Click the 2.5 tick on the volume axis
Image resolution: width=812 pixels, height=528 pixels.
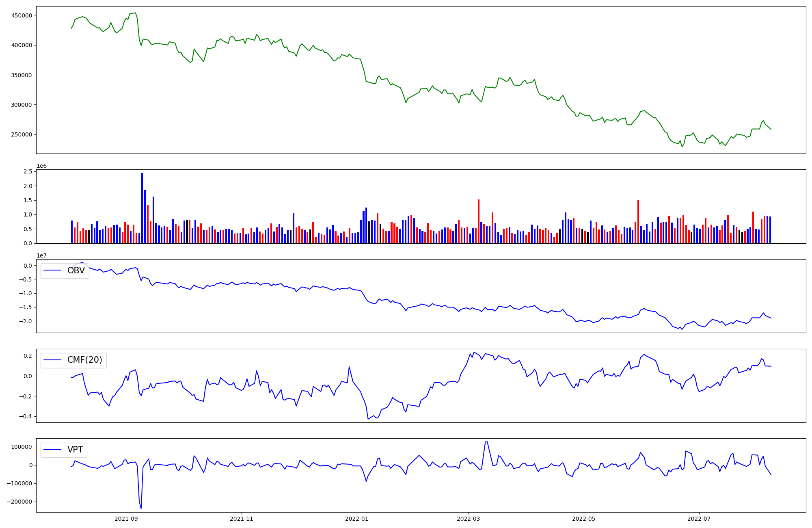[28, 171]
